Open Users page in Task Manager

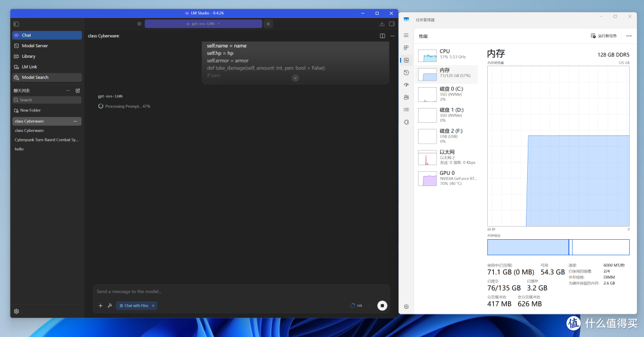[x=406, y=97]
